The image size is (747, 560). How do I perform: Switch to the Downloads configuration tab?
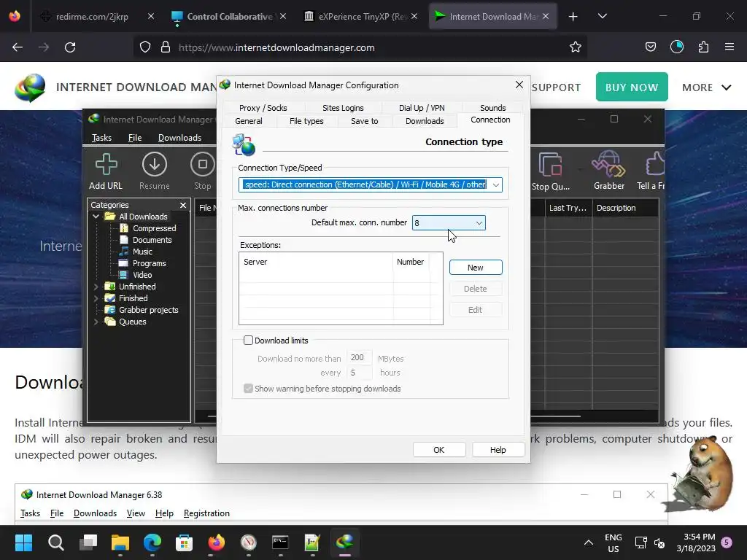425,121
